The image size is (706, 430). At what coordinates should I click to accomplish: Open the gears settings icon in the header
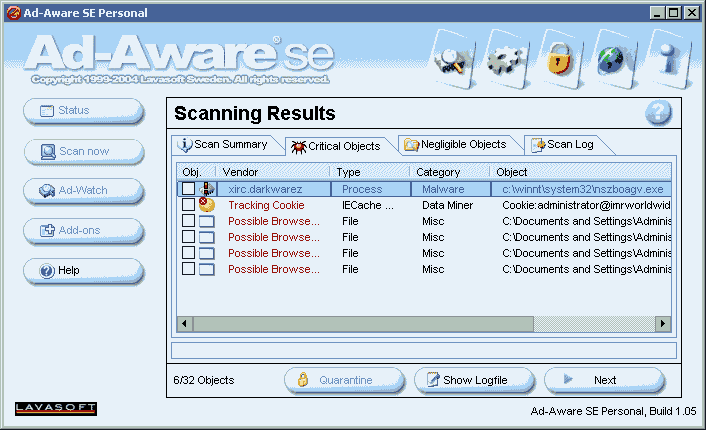(x=507, y=60)
